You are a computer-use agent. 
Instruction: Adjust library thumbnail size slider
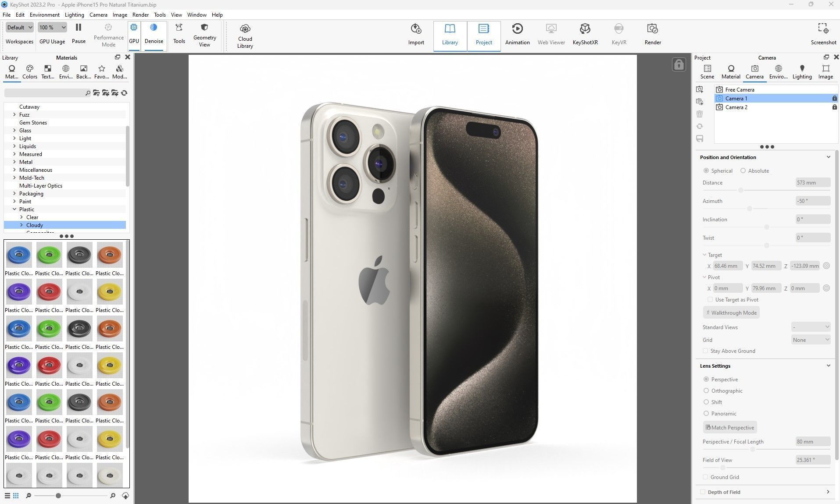(70, 496)
